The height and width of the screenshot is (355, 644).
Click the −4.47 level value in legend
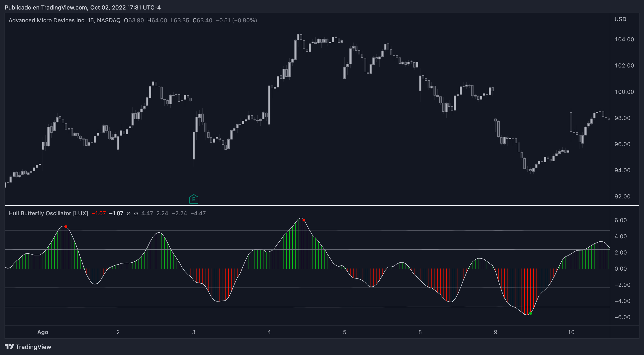tap(198, 213)
